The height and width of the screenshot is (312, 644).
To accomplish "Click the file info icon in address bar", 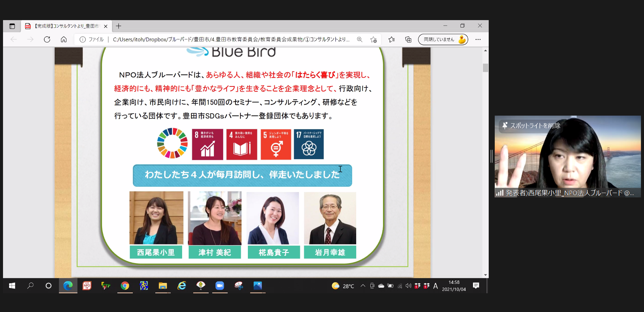I will [83, 40].
